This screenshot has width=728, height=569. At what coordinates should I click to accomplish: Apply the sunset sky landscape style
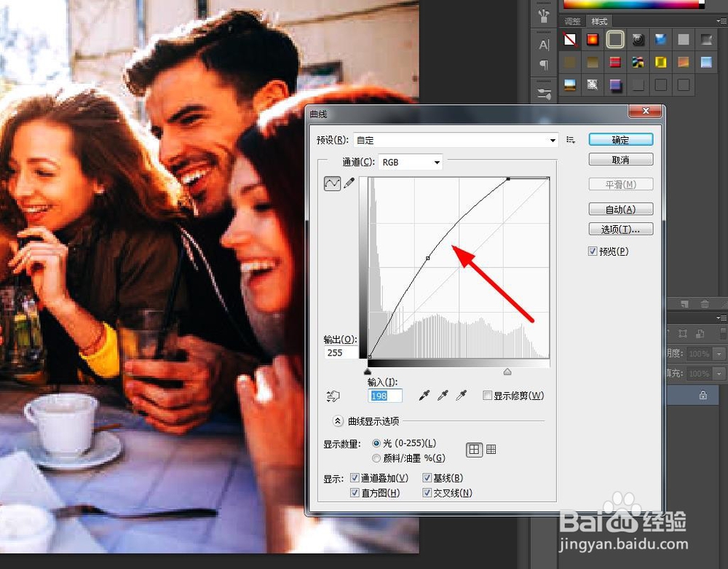(x=570, y=85)
